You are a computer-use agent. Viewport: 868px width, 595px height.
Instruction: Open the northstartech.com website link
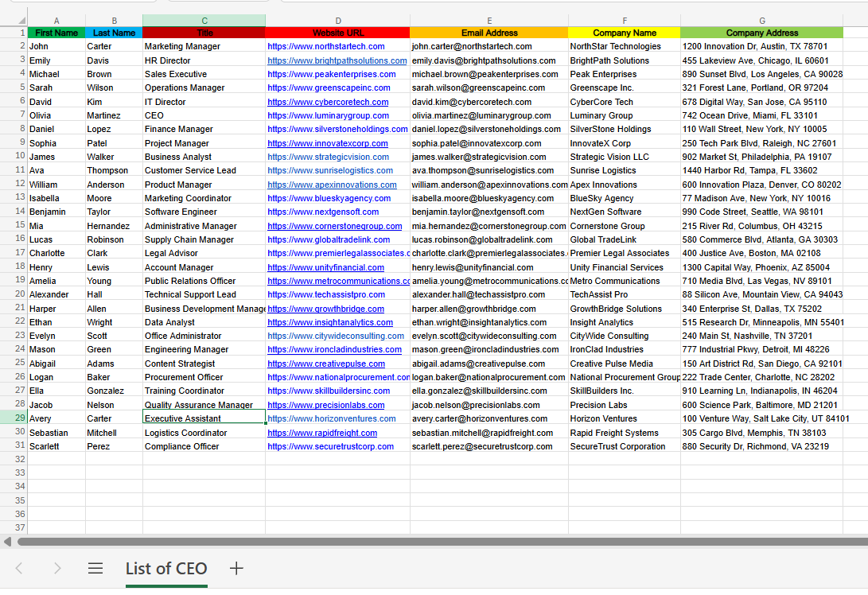[x=326, y=46]
